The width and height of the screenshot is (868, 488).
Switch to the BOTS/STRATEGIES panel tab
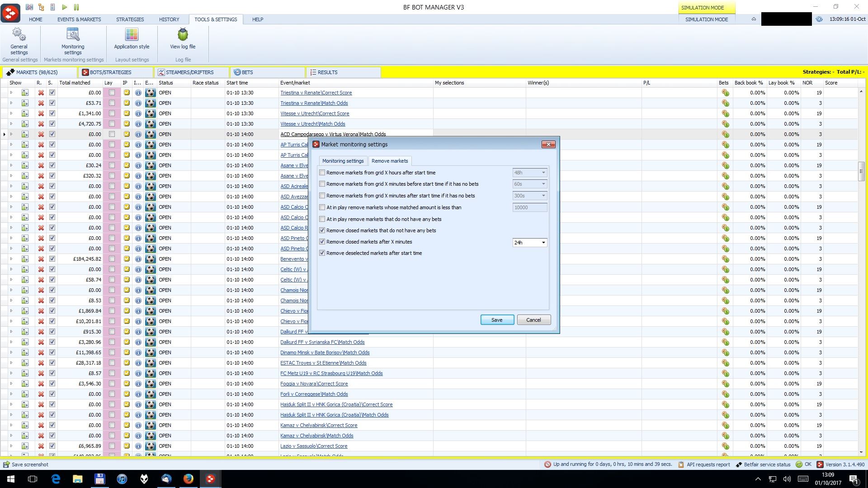tap(115, 72)
